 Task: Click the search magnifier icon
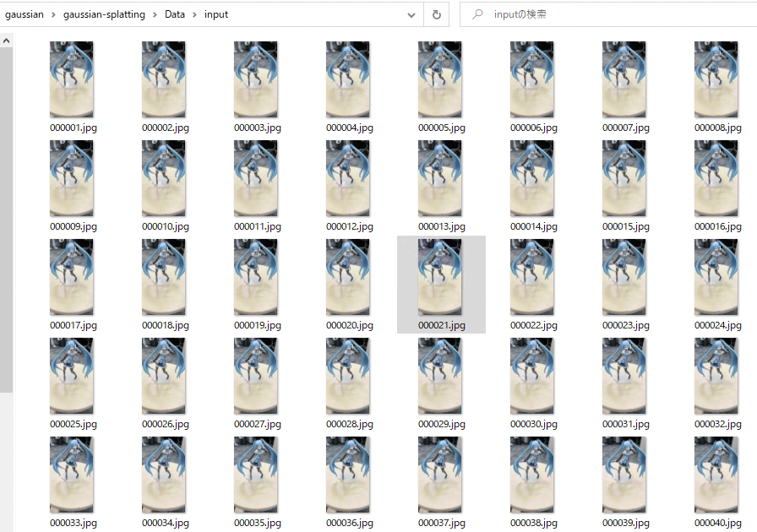(477, 14)
